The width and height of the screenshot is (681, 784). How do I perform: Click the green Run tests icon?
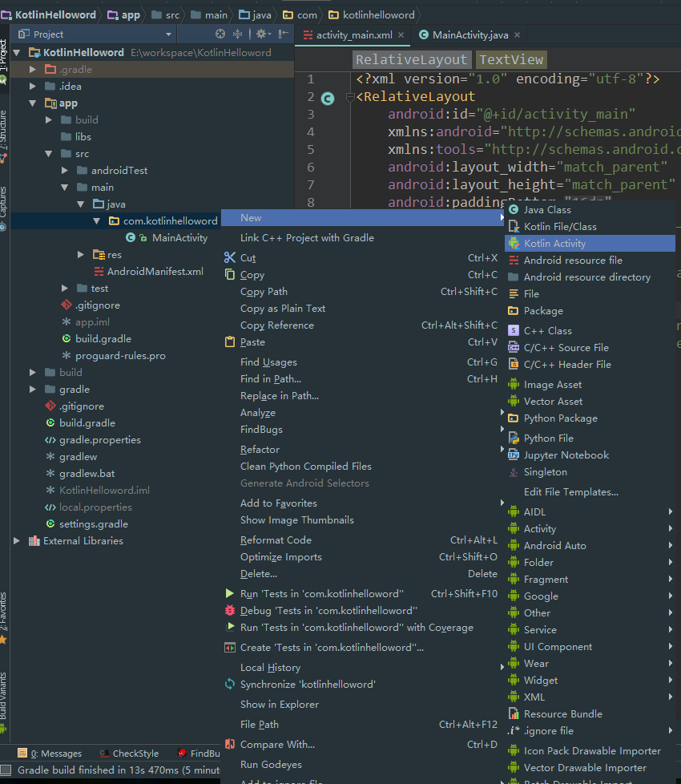click(230, 593)
